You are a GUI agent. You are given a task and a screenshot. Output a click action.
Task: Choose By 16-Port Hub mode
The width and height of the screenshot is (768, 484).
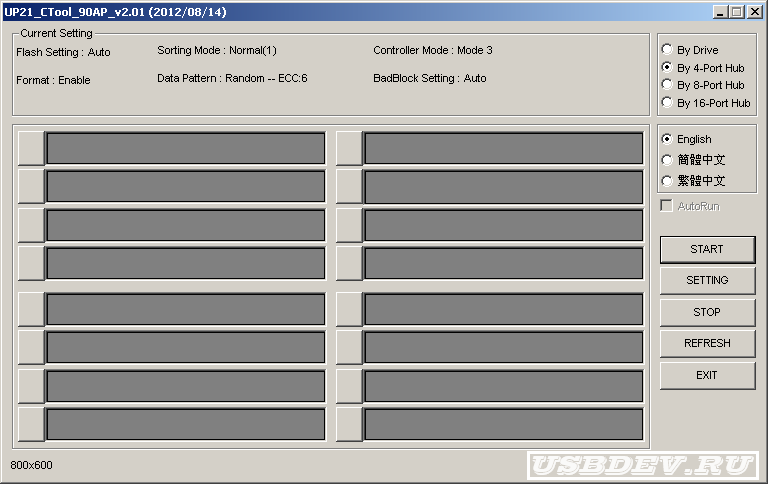(x=706, y=103)
